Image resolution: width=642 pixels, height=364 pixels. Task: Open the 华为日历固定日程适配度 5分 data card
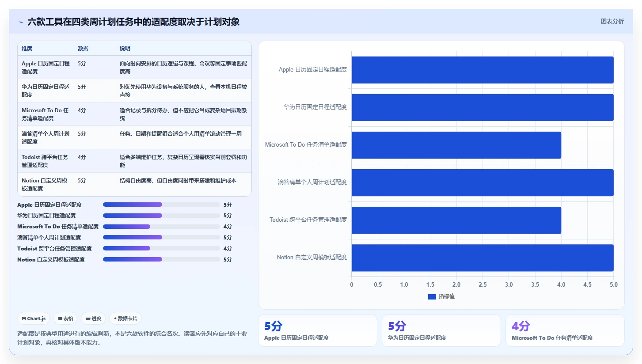(441, 330)
